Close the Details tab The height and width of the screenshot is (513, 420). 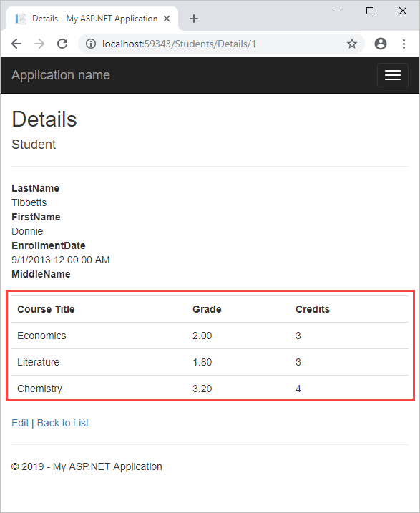(167, 19)
